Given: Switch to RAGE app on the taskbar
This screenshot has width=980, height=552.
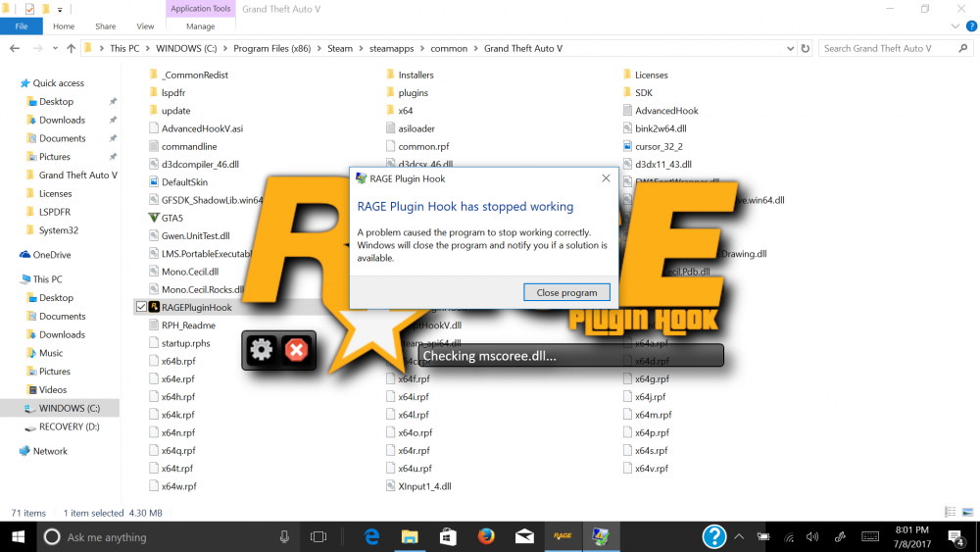Looking at the screenshot, I should [563, 536].
